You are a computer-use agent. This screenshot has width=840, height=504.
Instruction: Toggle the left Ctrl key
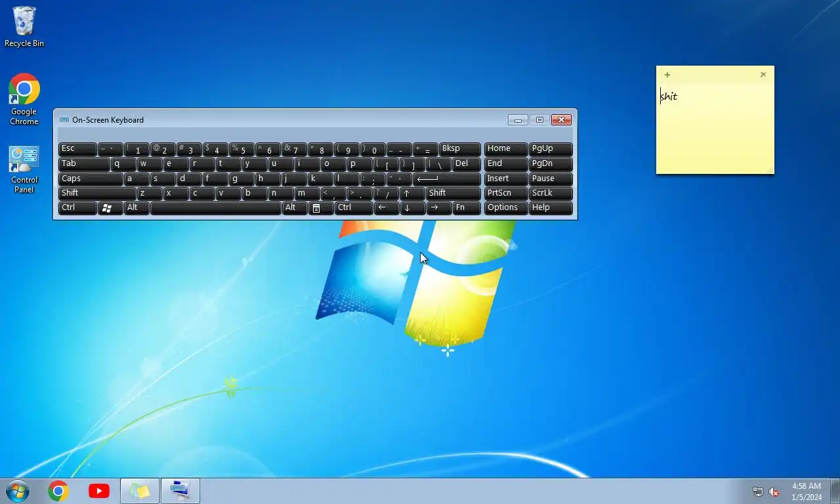pyautogui.click(x=77, y=208)
